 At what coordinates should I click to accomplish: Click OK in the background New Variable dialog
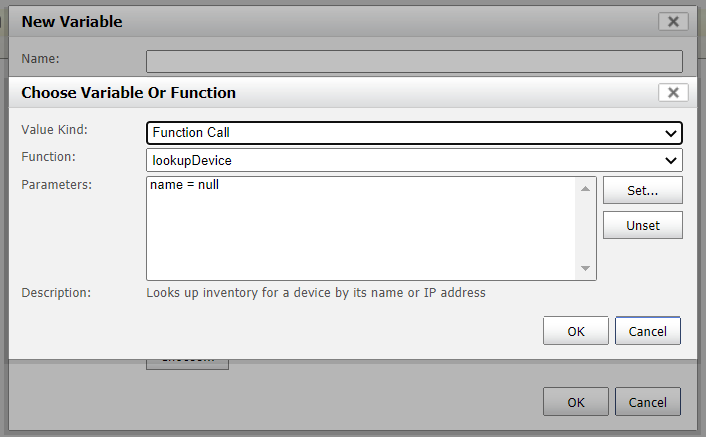click(575, 402)
